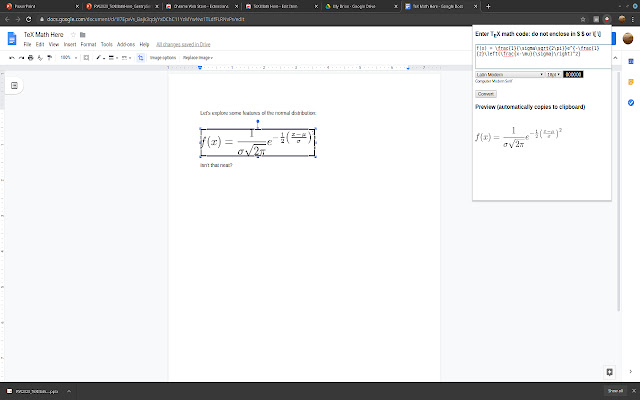Open the Add-ons menu
The width and height of the screenshot is (640, 400).
pos(126,44)
